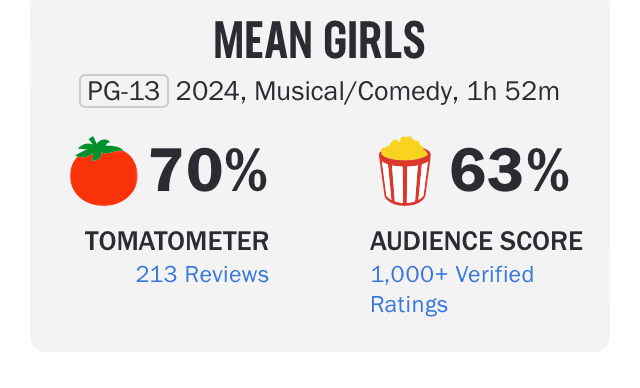
Task: Open the 1,000+ Verified link text
Action: coord(452,274)
